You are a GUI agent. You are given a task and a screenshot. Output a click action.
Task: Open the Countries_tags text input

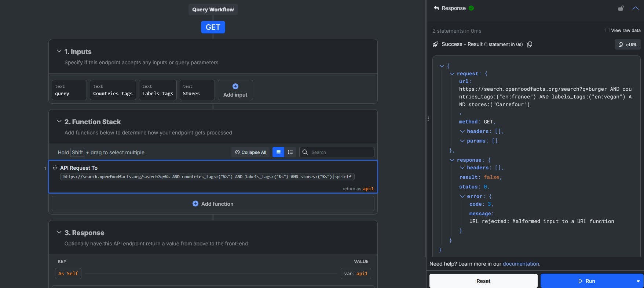pyautogui.click(x=113, y=90)
